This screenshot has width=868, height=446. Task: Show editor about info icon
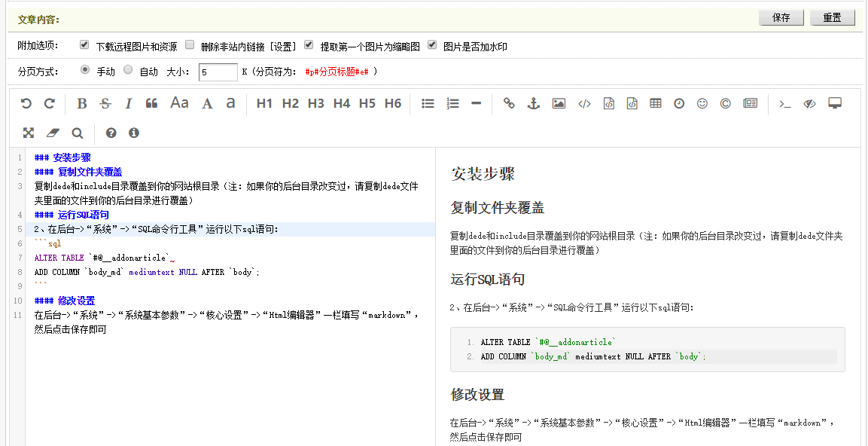[x=133, y=133]
